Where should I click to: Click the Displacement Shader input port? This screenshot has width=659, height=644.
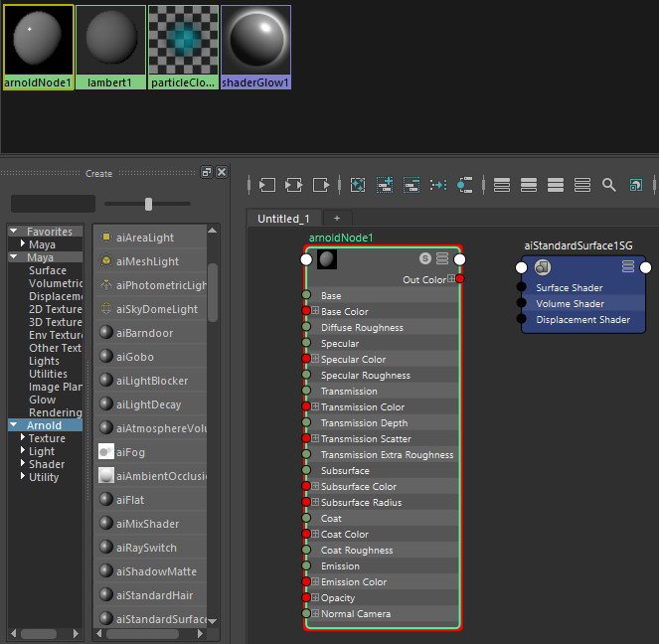point(521,318)
